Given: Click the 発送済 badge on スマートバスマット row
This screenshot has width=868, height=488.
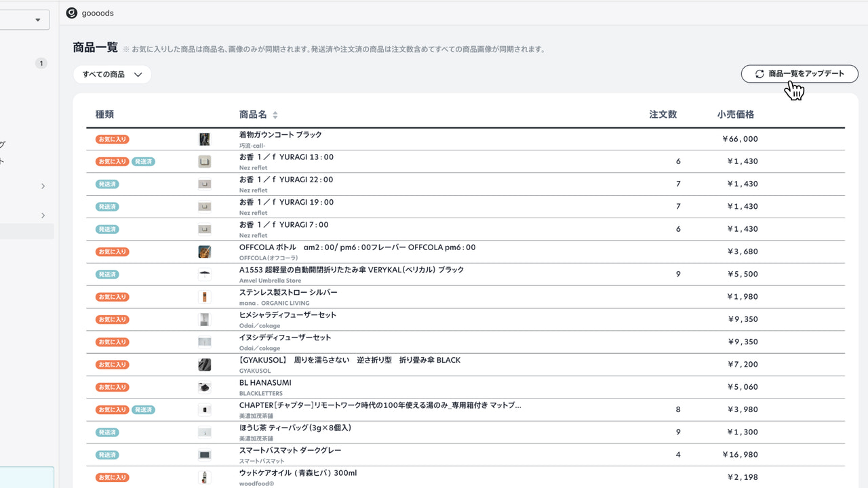Looking at the screenshot, I should click(x=107, y=455).
